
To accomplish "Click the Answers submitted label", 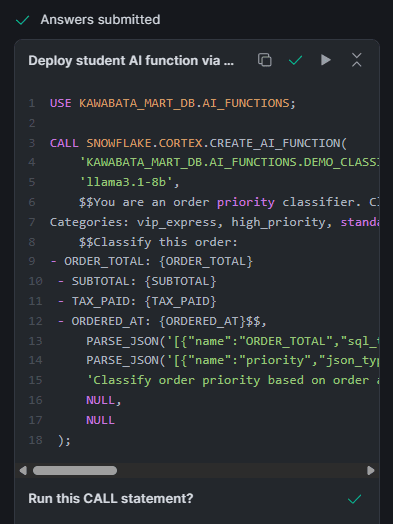I will coord(100,20).
